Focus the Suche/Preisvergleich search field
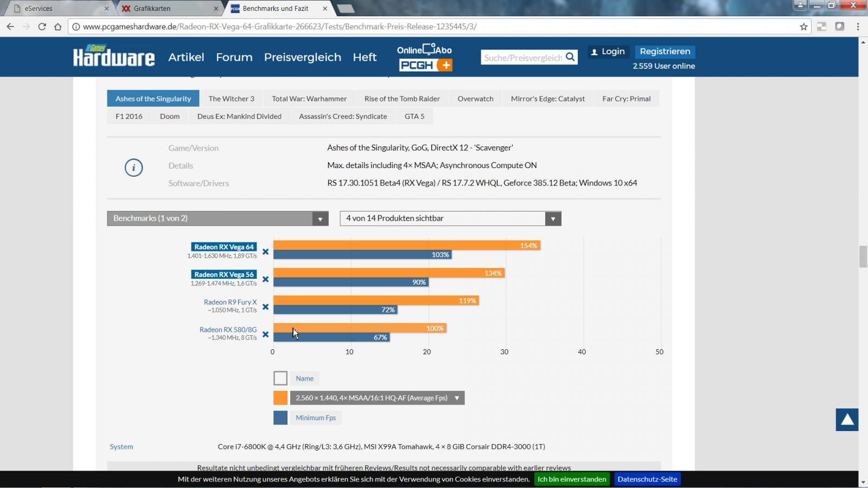The image size is (868, 488). click(x=522, y=57)
